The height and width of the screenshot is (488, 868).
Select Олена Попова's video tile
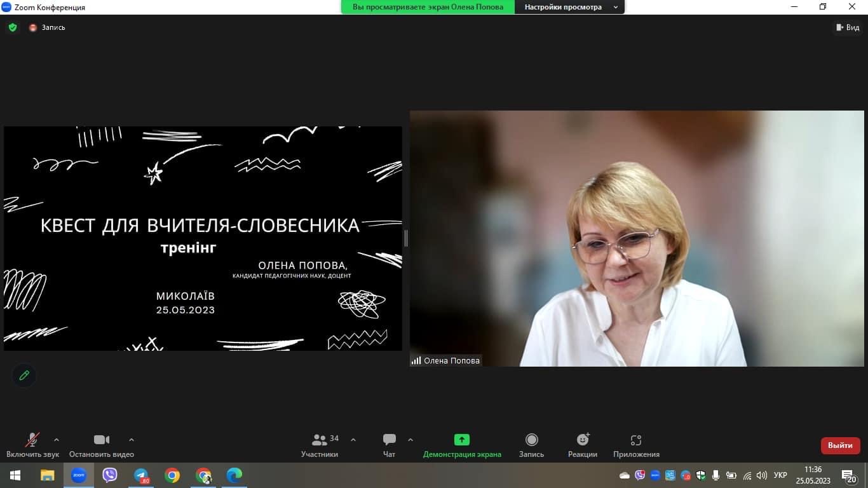click(x=637, y=238)
